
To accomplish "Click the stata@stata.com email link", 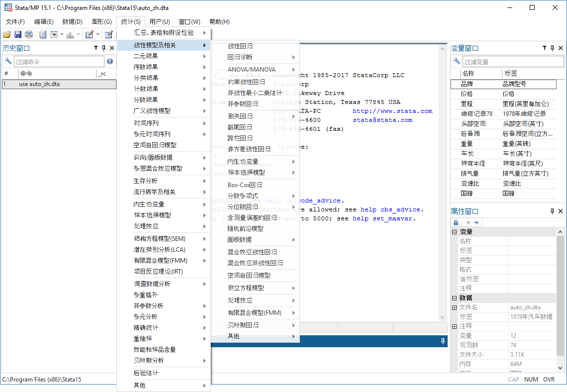I will pyautogui.click(x=382, y=120).
